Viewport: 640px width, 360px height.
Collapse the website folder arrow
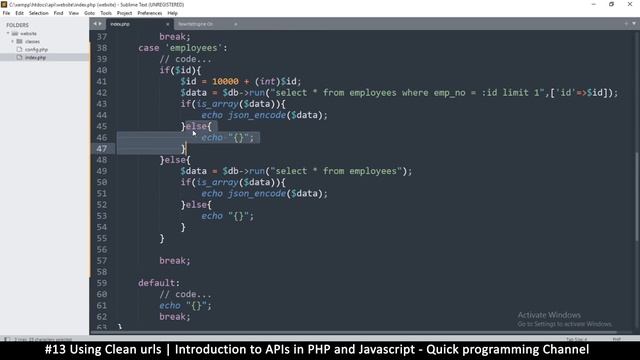(x=8, y=33)
